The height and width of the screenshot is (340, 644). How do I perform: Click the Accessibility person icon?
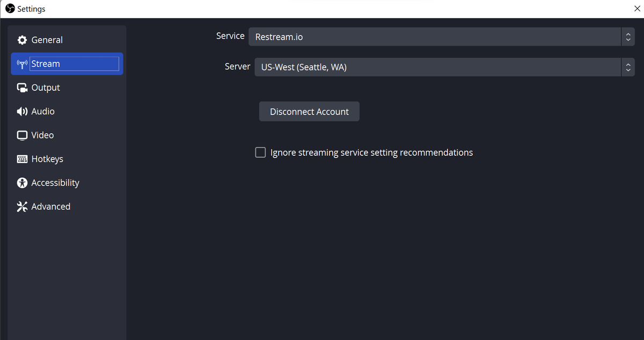coord(22,183)
